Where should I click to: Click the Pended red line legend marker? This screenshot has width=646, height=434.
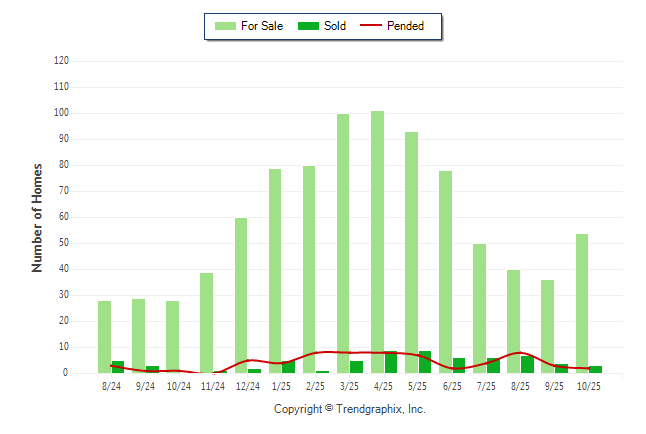point(370,26)
